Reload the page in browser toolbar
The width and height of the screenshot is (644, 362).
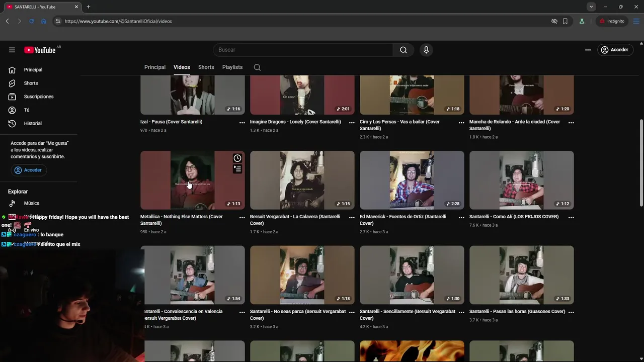pos(31,21)
